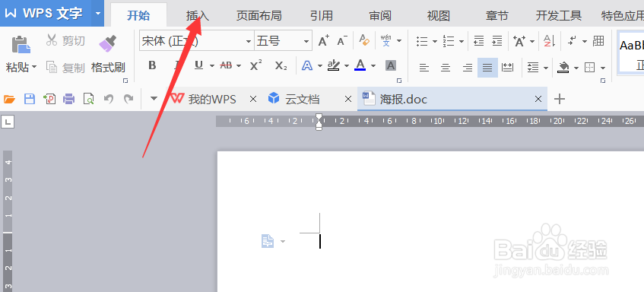Increase font size with A+ icon

tap(324, 41)
